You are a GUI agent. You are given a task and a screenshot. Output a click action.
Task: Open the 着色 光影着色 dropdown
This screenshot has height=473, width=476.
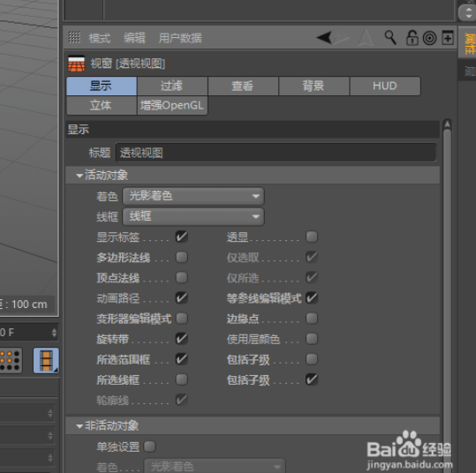pyautogui.click(x=193, y=196)
